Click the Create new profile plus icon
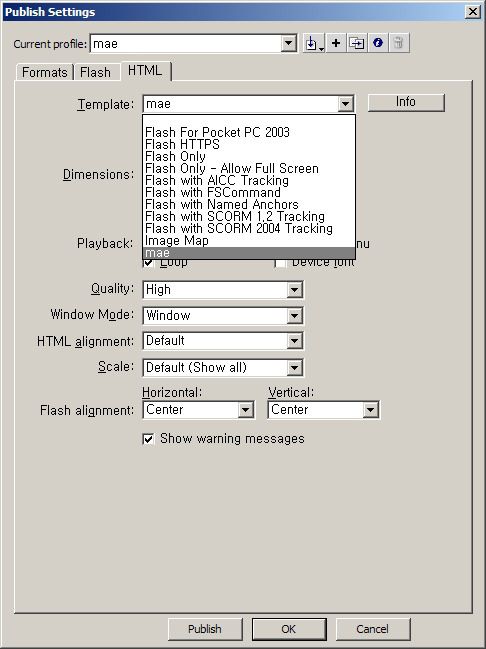Viewport: 486px width, 649px height. pyautogui.click(x=336, y=43)
